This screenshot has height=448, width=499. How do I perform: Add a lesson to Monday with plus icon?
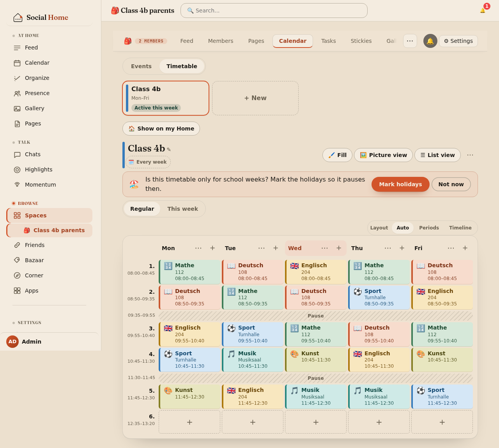point(212,248)
